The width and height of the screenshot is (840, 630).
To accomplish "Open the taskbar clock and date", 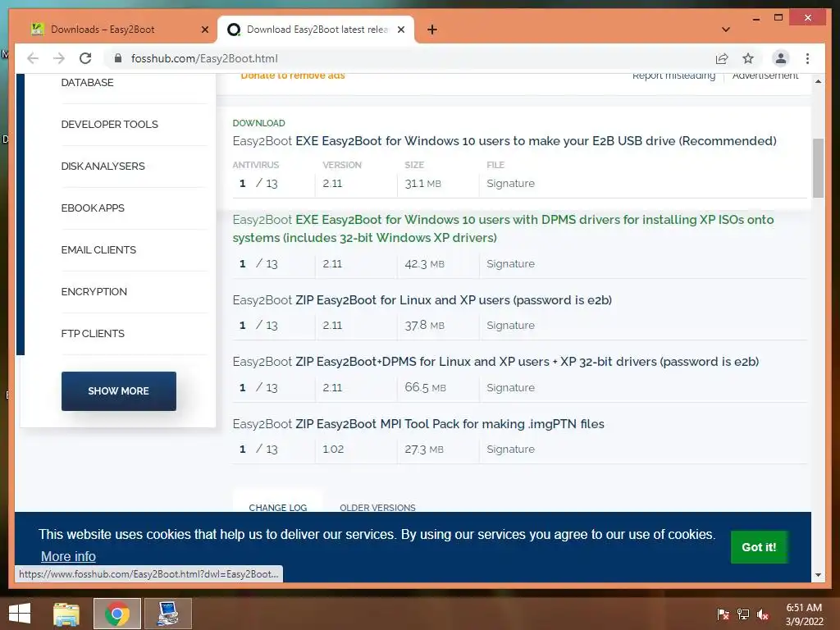I will point(804,614).
